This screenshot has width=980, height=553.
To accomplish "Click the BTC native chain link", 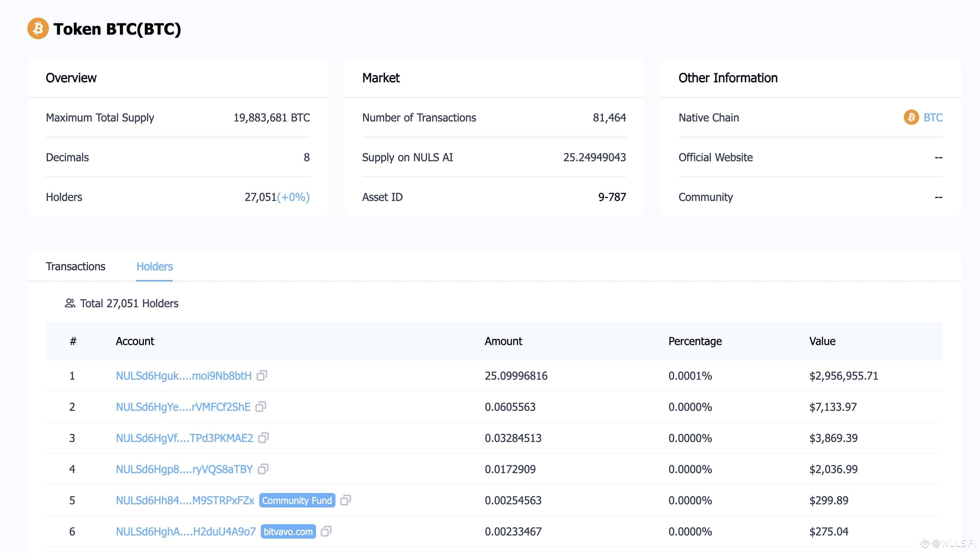I will click(933, 118).
